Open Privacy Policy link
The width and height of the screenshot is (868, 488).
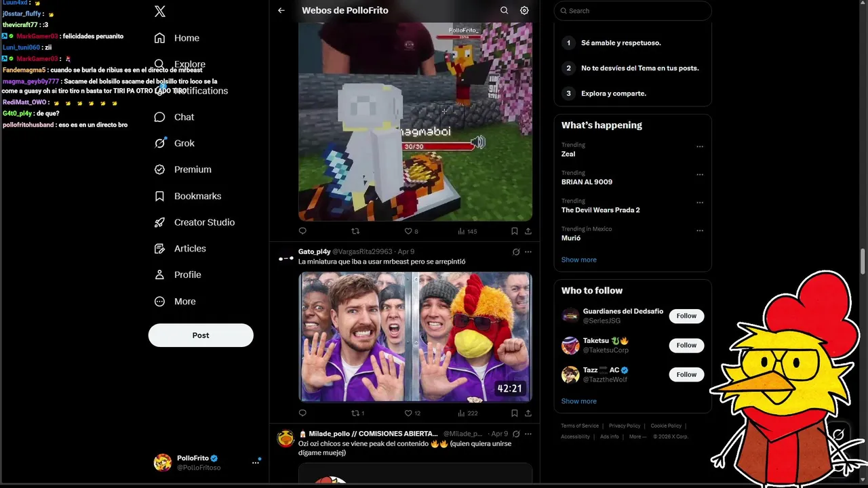[x=625, y=426]
